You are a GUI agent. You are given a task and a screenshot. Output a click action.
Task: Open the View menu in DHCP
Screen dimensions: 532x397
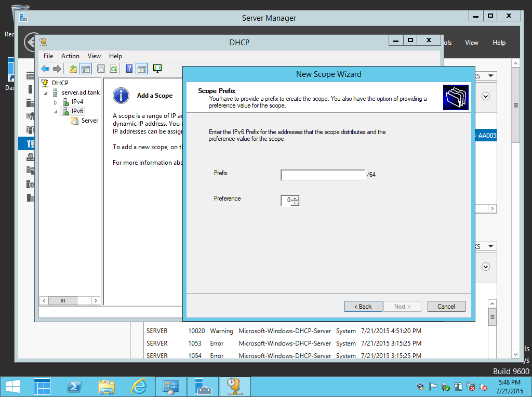tap(94, 56)
